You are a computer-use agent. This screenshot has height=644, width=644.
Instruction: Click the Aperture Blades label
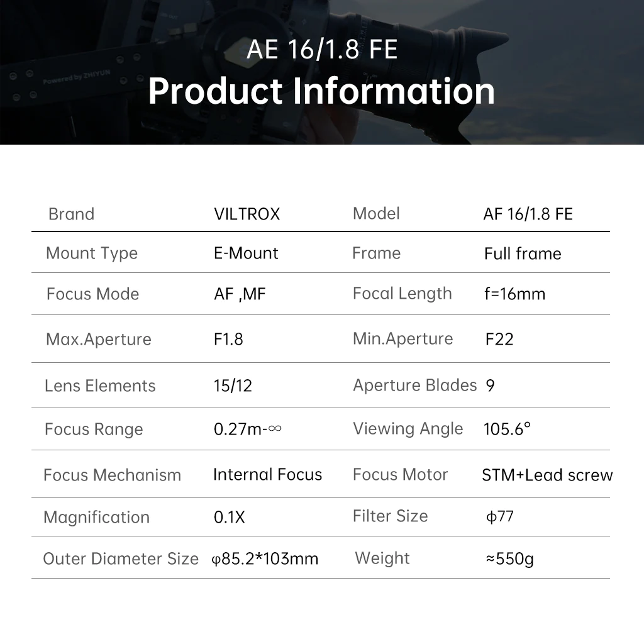[x=415, y=386]
